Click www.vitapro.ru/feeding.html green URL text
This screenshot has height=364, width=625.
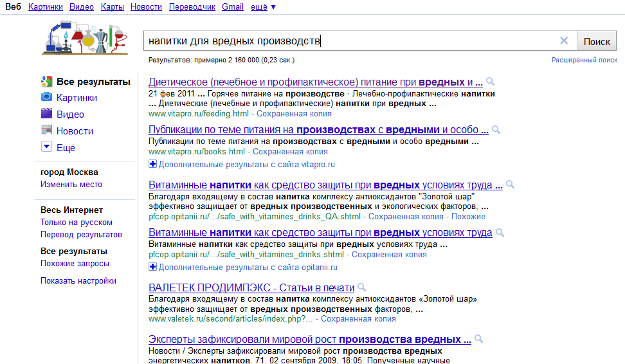[199, 114]
